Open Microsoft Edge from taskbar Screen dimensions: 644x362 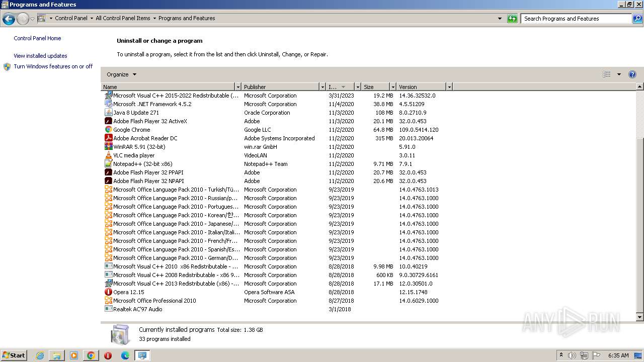(125, 355)
